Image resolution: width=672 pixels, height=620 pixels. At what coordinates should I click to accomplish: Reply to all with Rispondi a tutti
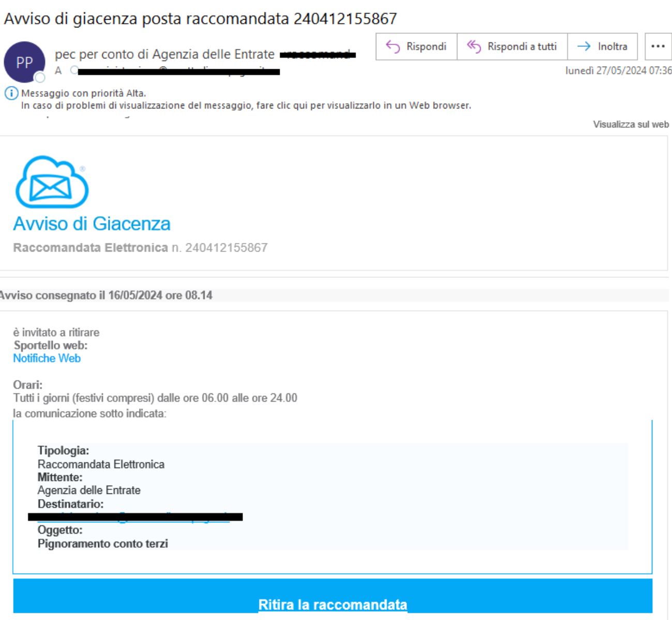coord(512,47)
